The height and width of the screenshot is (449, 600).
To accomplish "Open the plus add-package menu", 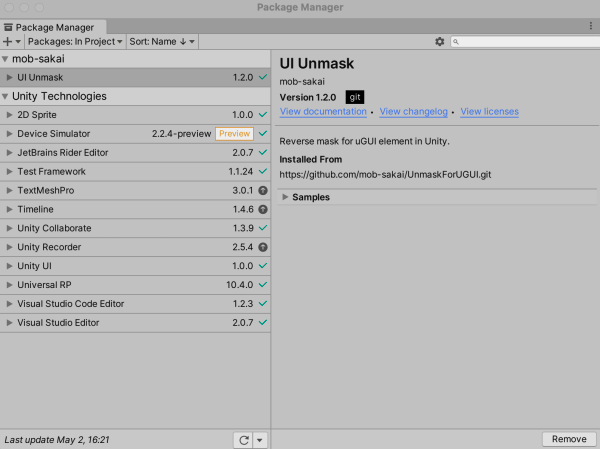I will tap(11, 41).
